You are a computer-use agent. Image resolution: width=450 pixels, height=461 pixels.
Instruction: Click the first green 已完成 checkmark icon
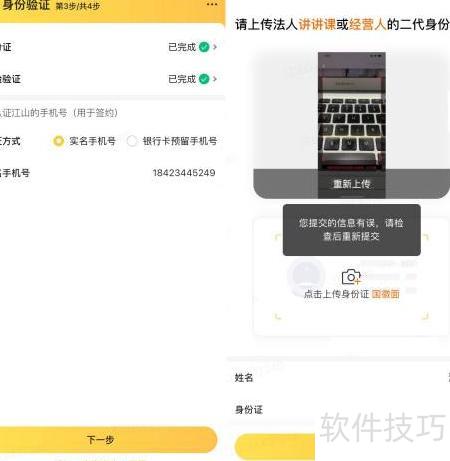[x=204, y=47]
